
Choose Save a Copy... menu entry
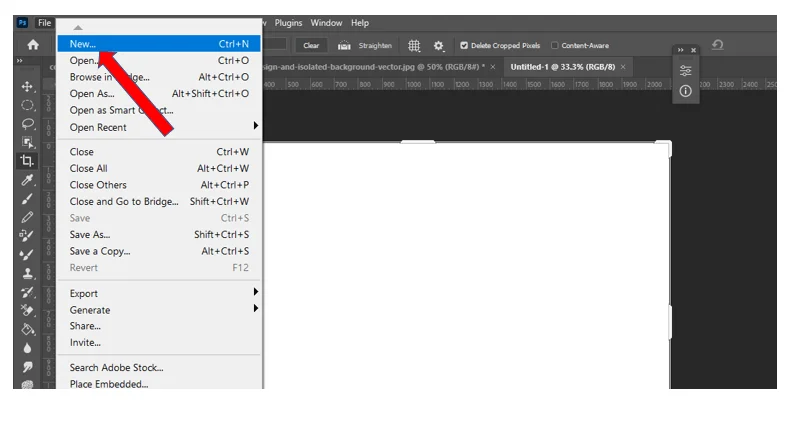[x=159, y=251]
